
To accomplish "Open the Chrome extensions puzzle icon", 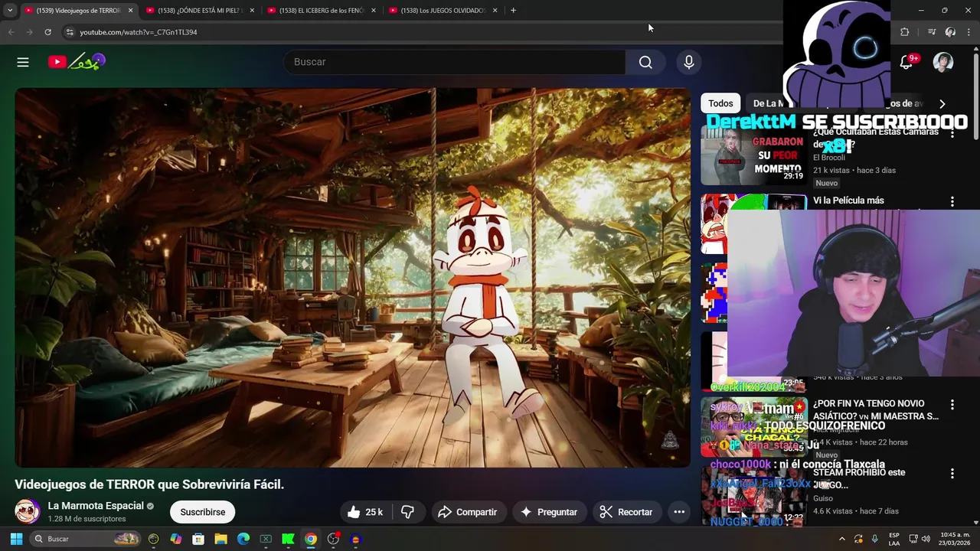I will coord(905,32).
